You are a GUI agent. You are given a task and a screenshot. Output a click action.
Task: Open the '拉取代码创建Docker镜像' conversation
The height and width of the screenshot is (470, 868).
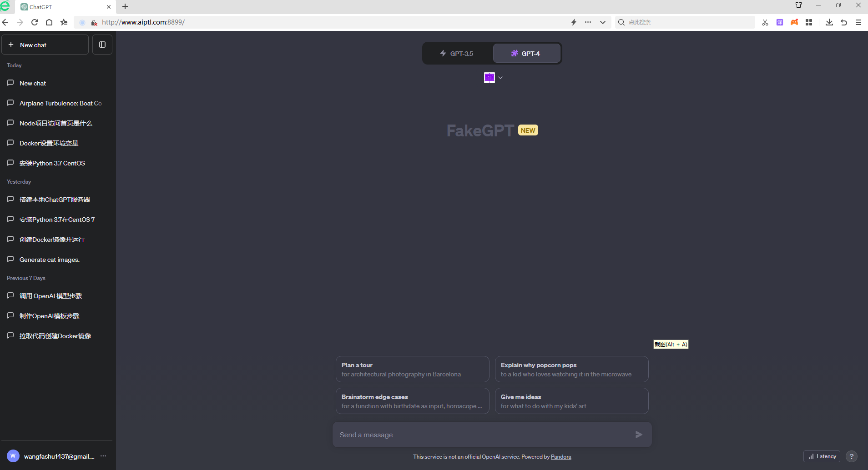(x=58, y=336)
